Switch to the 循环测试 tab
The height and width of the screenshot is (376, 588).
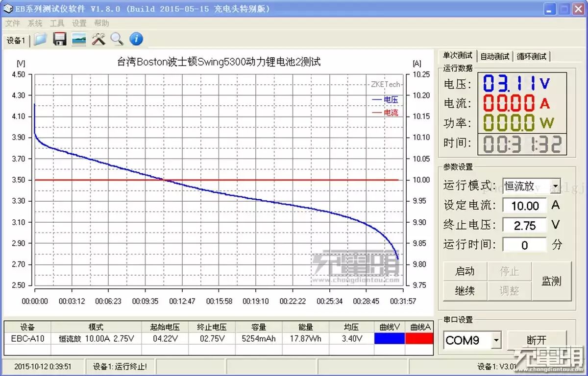pos(532,56)
